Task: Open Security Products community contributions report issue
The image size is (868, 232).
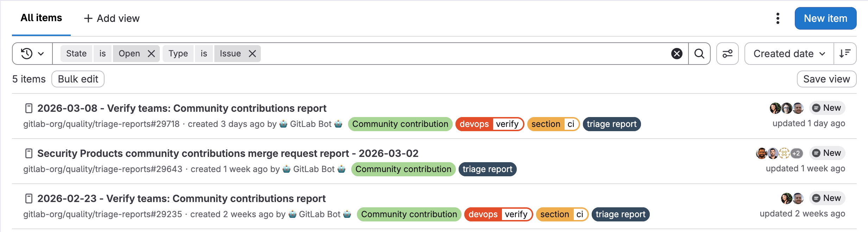Action: pos(228,153)
